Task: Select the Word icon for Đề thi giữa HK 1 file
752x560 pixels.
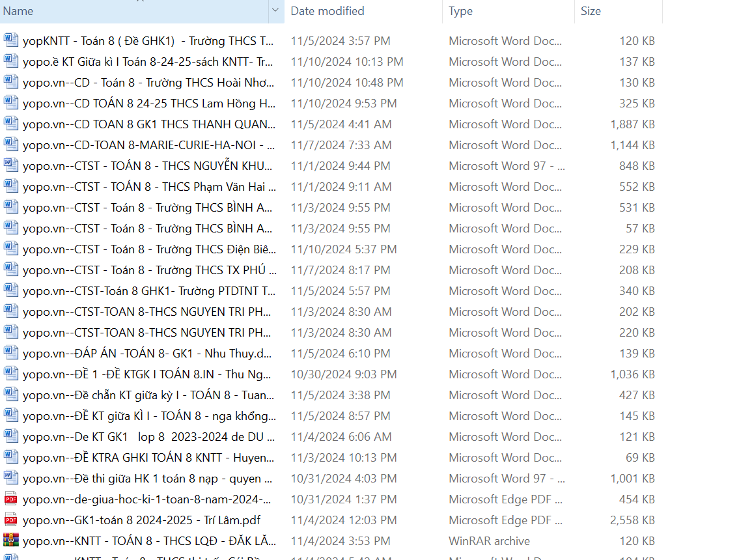Action: click(11, 478)
